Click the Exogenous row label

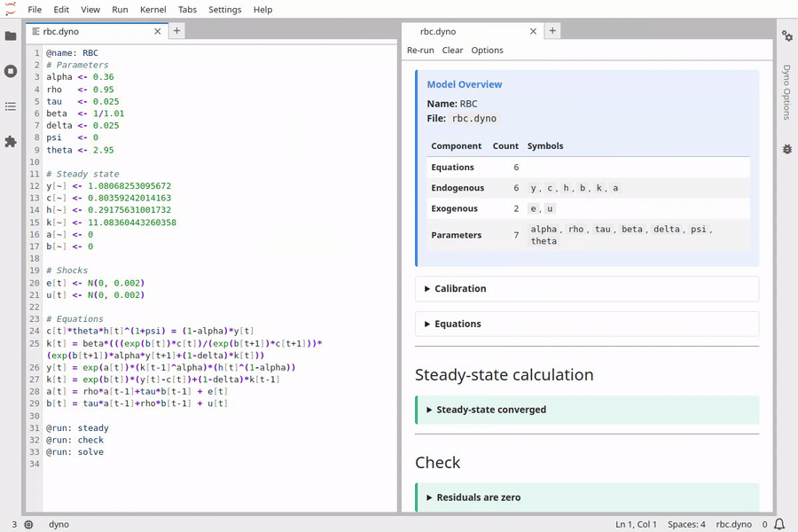click(x=455, y=208)
